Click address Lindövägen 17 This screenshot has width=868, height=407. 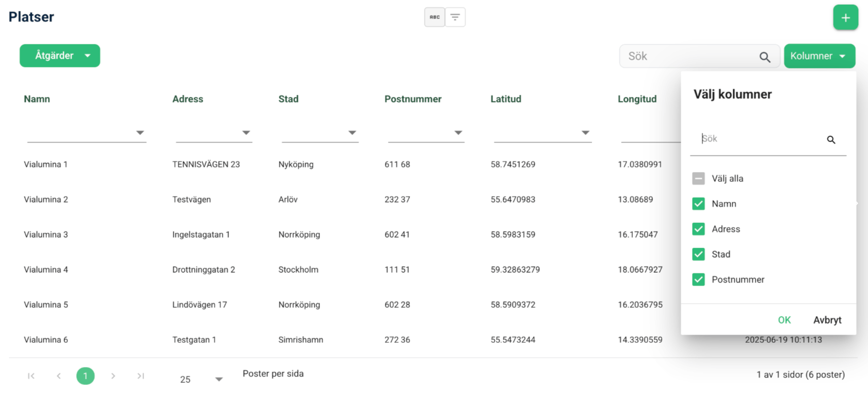click(x=200, y=305)
